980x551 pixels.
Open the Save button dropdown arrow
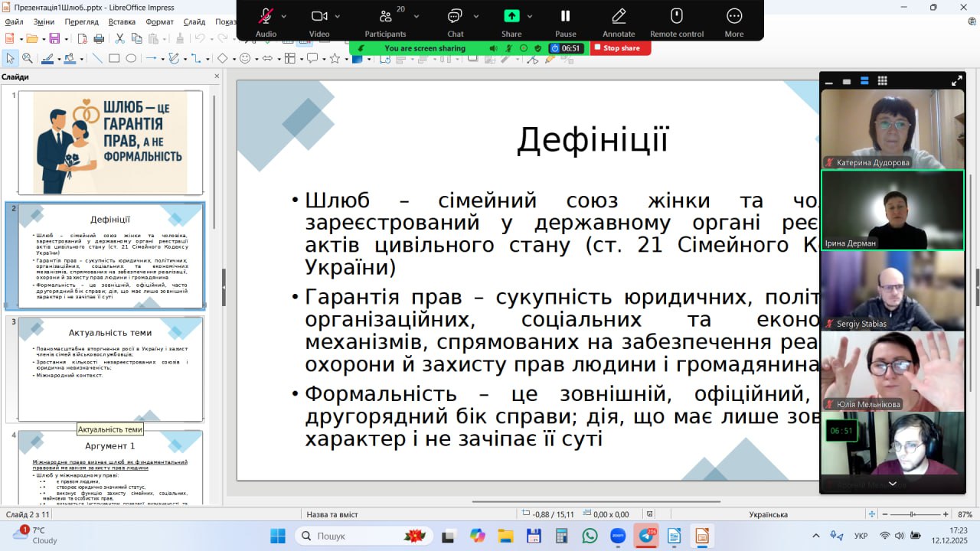click(x=65, y=38)
